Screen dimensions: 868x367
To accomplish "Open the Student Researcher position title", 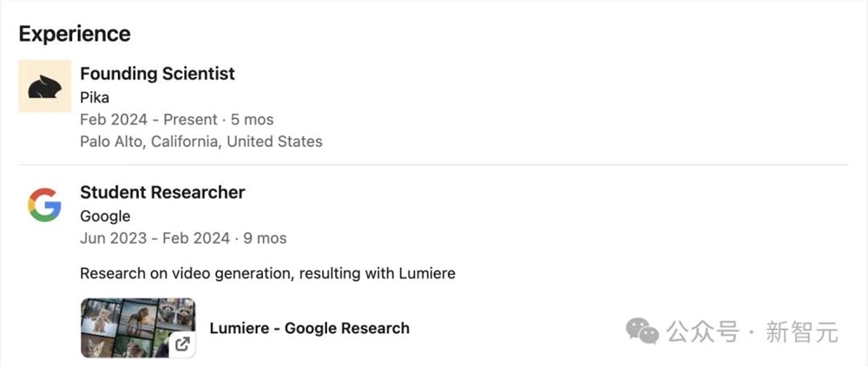I will [162, 193].
